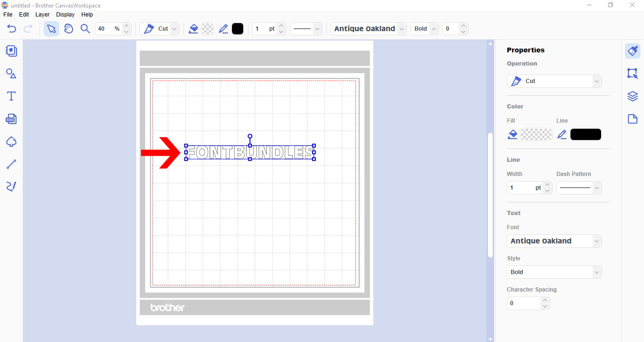The width and height of the screenshot is (644, 342).
Task: Click the FONTBUNDLES text object on canvas
Action: coord(250,152)
